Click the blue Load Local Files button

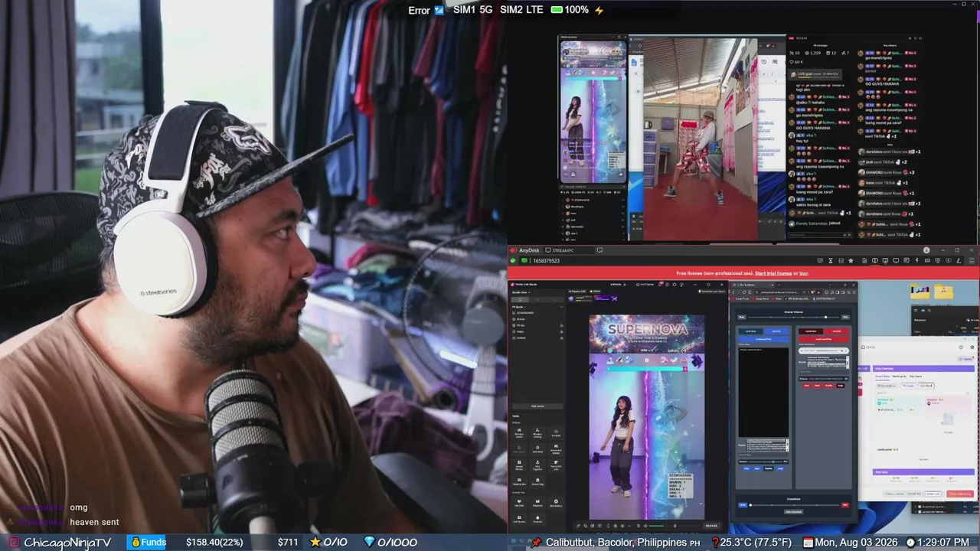point(763,338)
